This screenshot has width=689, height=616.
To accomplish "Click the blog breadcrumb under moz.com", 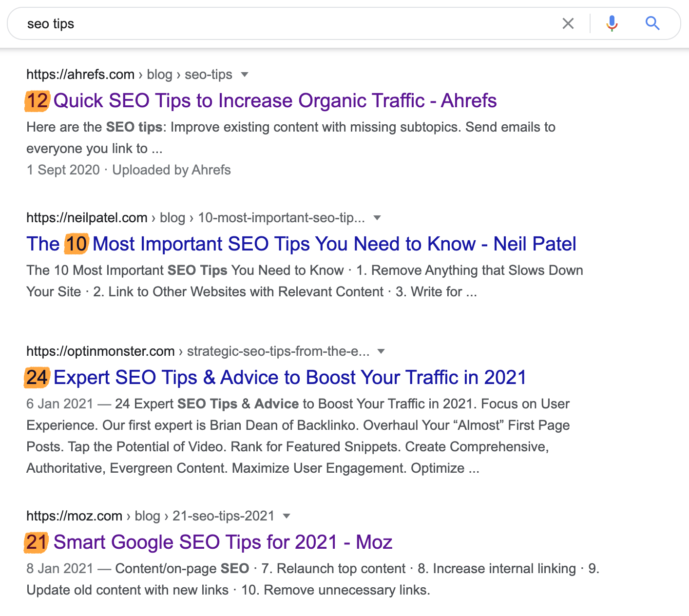I will coord(148,516).
